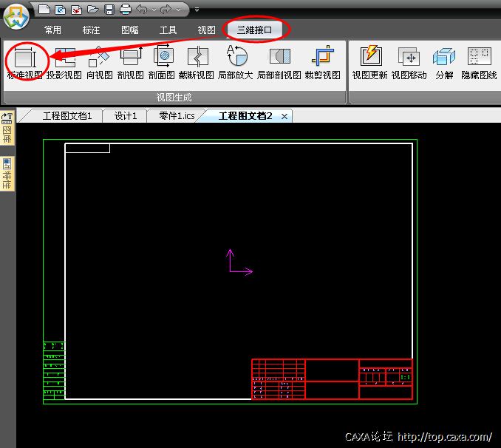Click the green parameter table at sheet left

[54, 370]
